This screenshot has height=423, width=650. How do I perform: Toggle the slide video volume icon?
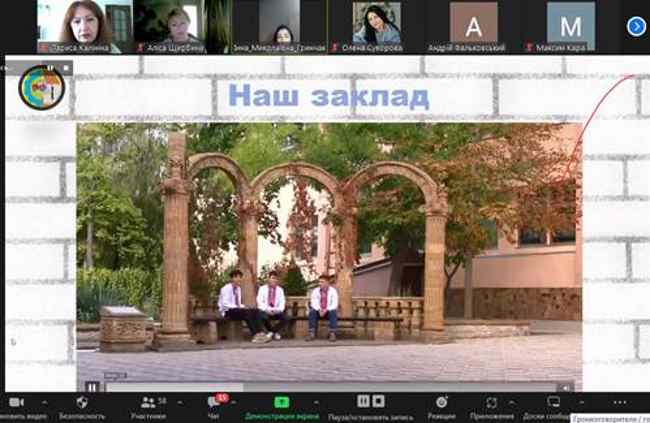[x=565, y=387]
